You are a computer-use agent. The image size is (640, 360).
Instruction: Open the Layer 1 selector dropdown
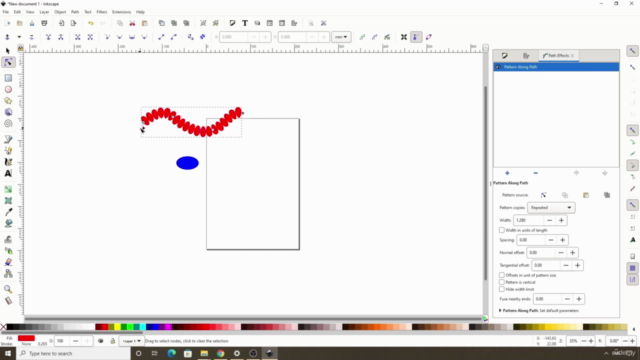click(x=131, y=341)
